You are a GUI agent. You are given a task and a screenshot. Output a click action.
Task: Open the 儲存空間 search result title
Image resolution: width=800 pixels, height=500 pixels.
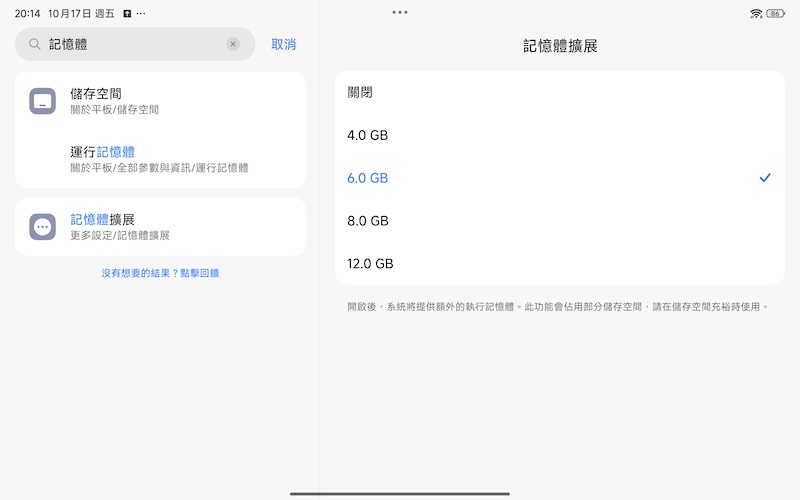coord(96,94)
